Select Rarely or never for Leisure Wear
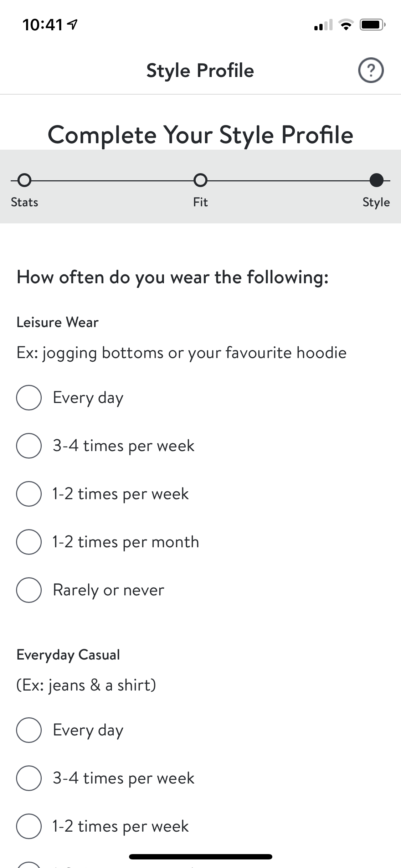Image resolution: width=401 pixels, height=868 pixels. (29, 590)
